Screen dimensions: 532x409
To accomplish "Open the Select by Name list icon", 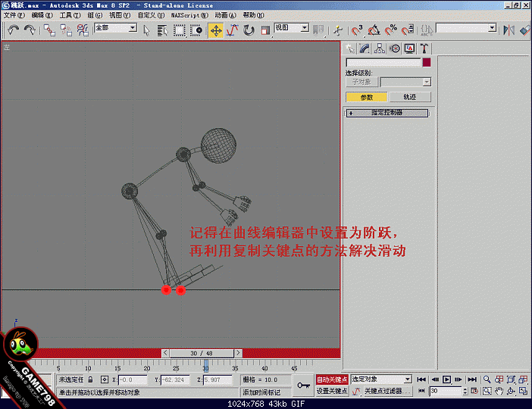I will pyautogui.click(x=162, y=30).
